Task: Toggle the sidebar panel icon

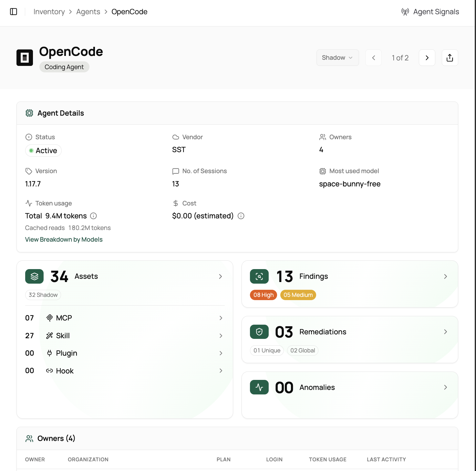Action: click(14, 12)
